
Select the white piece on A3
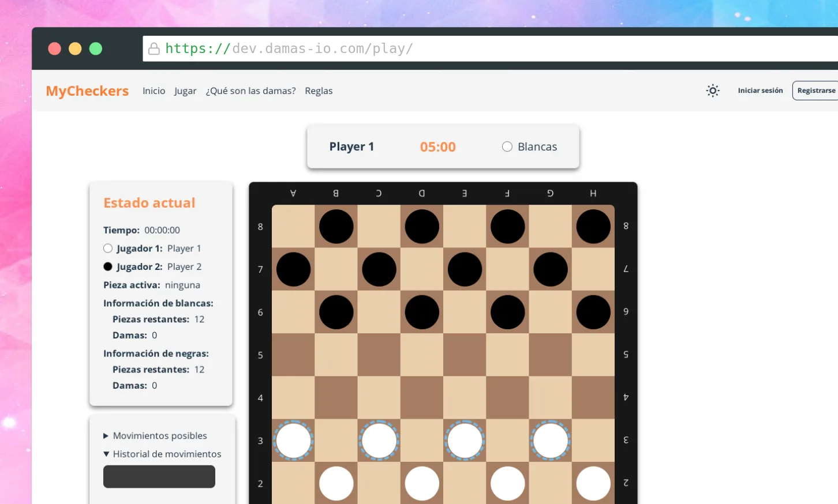click(x=294, y=440)
